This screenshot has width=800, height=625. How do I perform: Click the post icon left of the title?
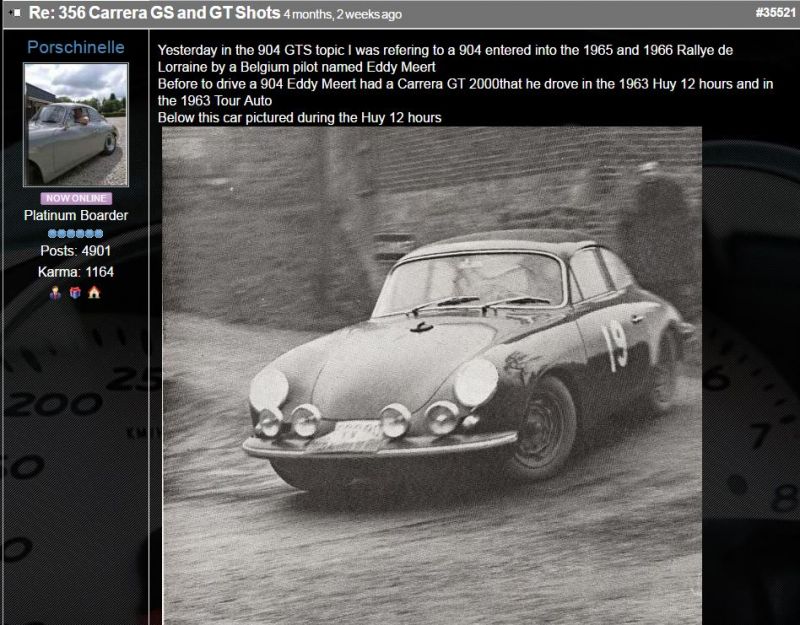click(x=15, y=13)
